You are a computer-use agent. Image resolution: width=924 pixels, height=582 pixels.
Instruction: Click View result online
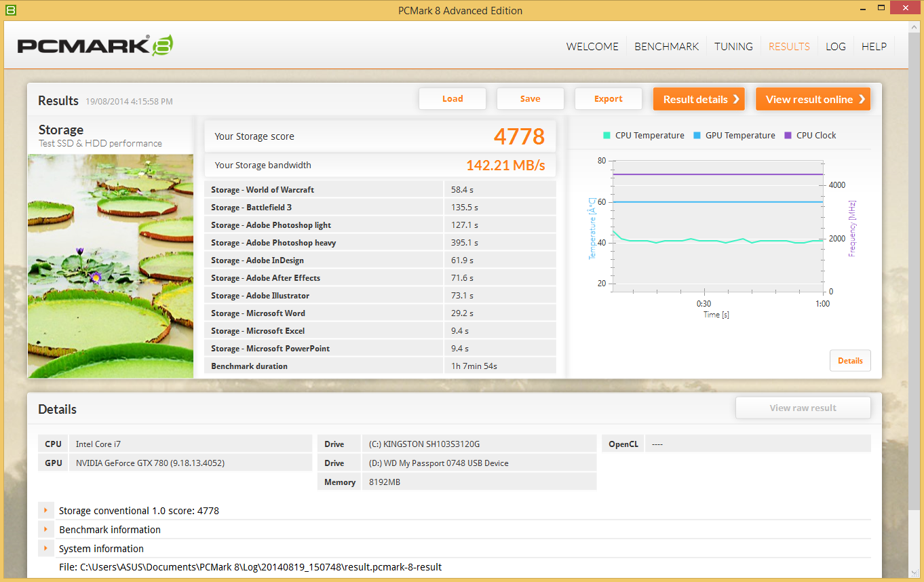[813, 99]
